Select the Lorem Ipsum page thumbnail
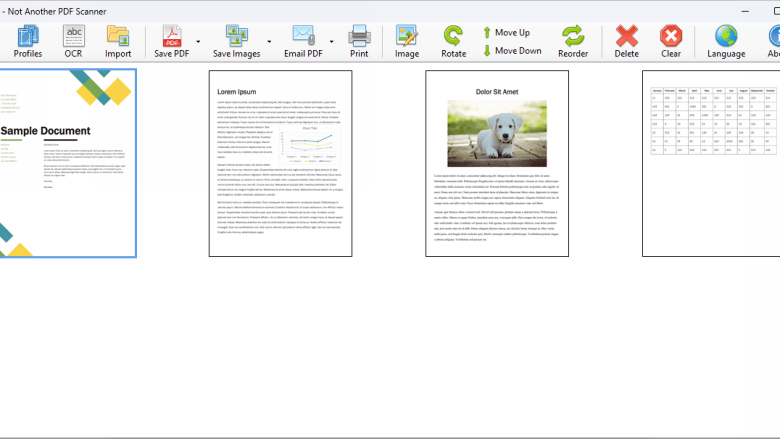Image resolution: width=780 pixels, height=439 pixels. [x=281, y=164]
